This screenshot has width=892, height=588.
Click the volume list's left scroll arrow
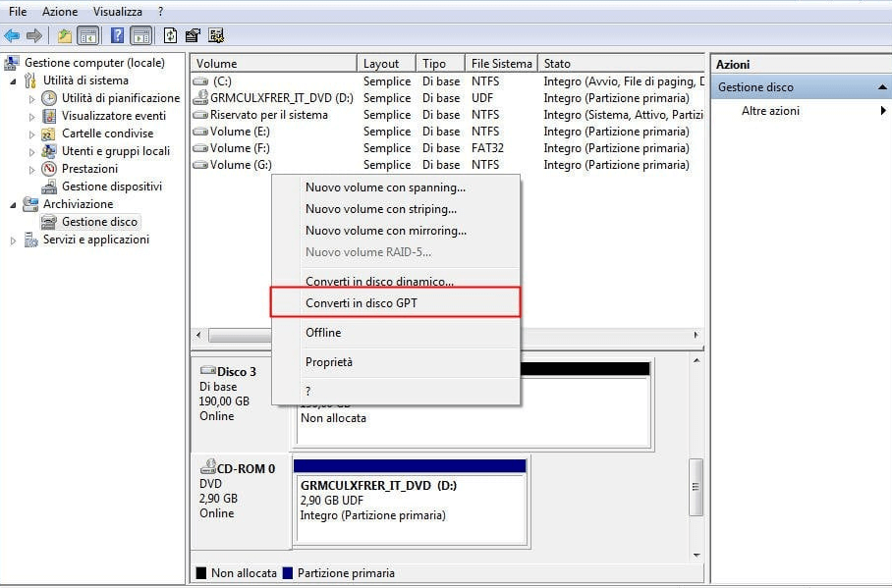pyautogui.click(x=198, y=335)
